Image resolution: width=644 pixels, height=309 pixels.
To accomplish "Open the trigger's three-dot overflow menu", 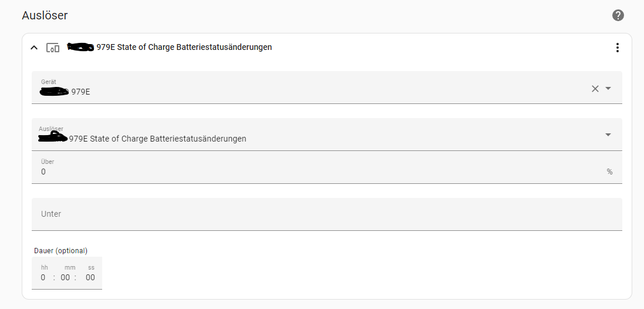I will [617, 48].
